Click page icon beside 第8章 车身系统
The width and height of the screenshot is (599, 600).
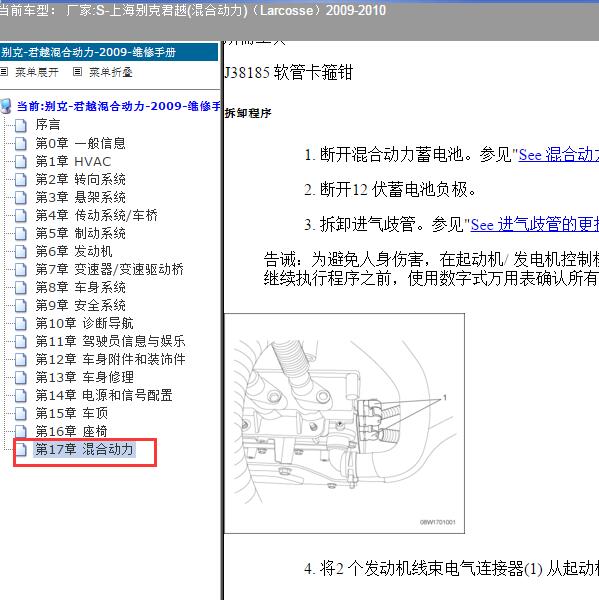[21, 287]
